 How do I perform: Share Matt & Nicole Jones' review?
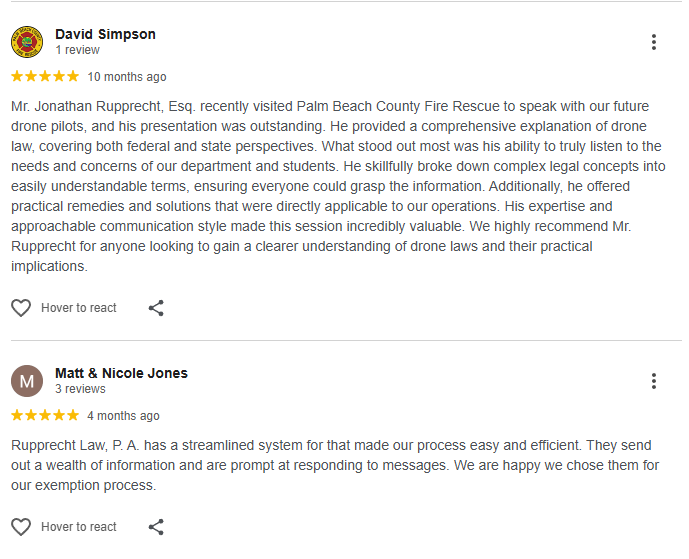[156, 527]
